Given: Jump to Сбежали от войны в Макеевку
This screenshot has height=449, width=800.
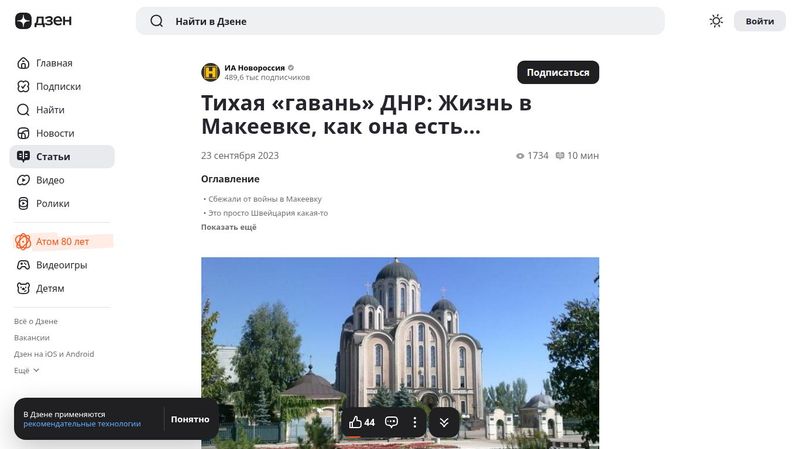Looking at the screenshot, I should click(265, 199).
